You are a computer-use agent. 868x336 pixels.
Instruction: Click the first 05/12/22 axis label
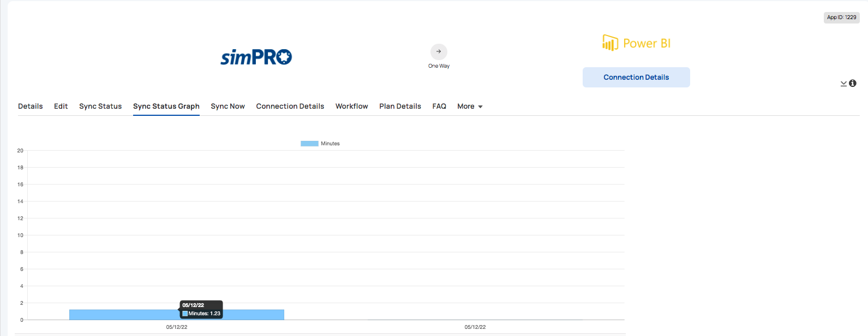[177, 327]
